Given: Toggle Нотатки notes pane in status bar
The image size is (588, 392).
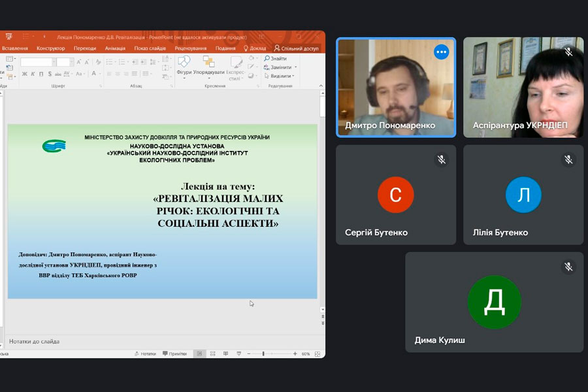Looking at the screenshot, I should coord(145,353).
